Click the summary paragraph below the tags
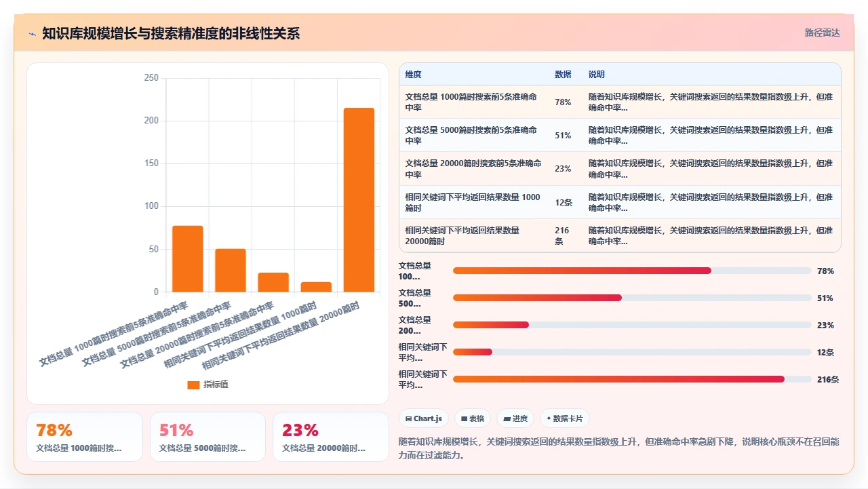 (x=619, y=448)
